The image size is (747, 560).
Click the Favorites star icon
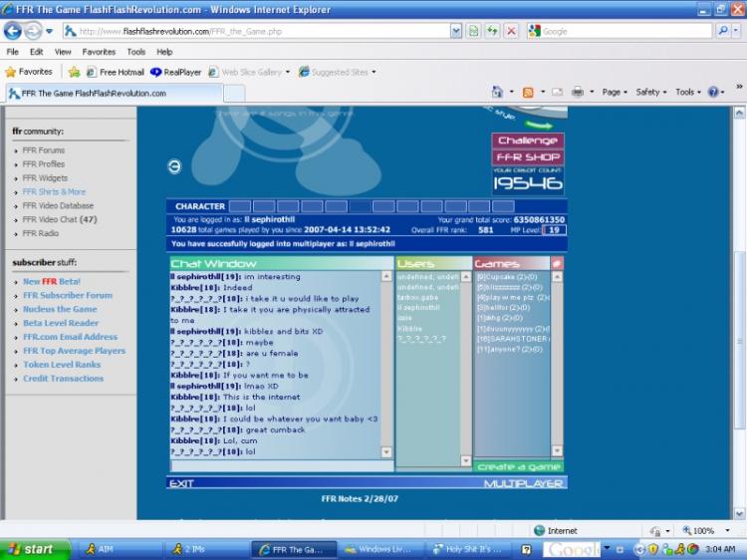pos(28,72)
